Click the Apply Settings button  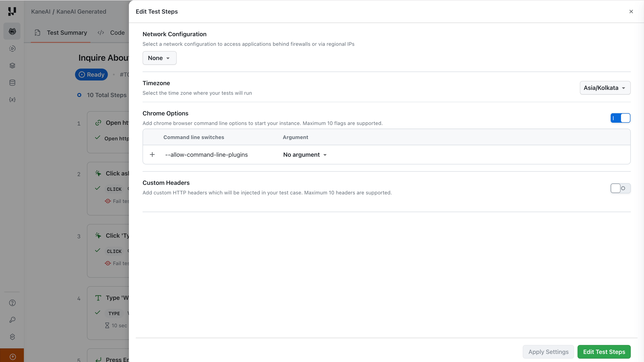[x=548, y=352]
